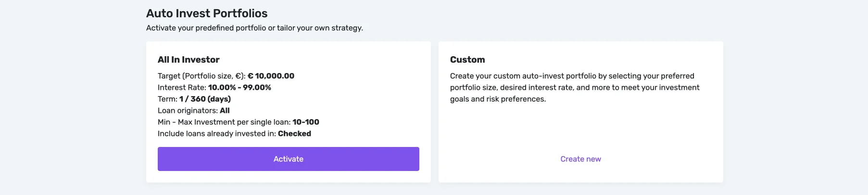The height and width of the screenshot is (195, 868).
Task: Click the Auto Invest Portfolios heading
Action: (207, 13)
